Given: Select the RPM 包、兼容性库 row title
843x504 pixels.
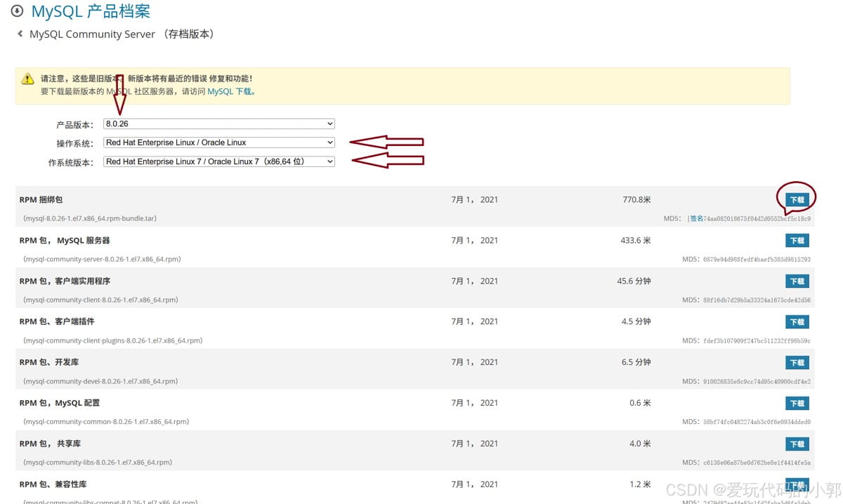Looking at the screenshot, I should pos(53,484).
